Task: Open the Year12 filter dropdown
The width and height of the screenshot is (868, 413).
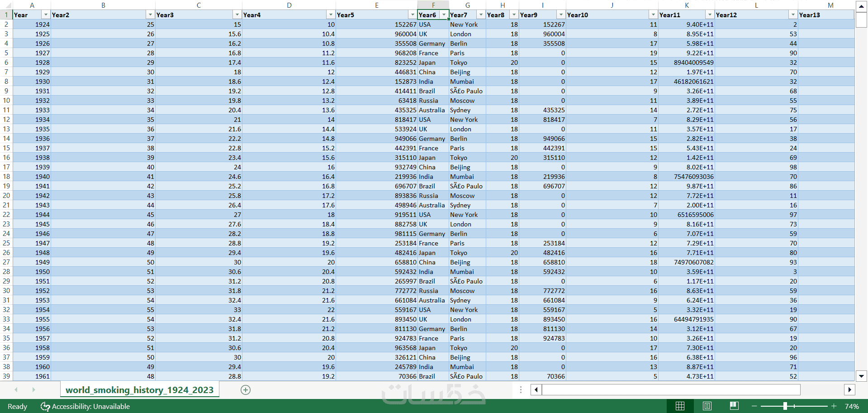Action: coord(793,15)
